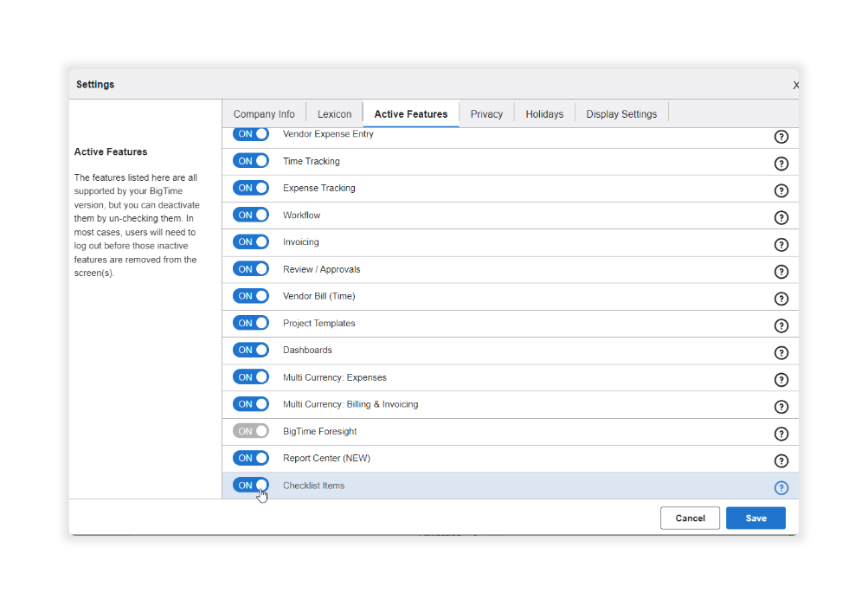Open help for Multi Currency: Expenses
This screenshot has width=868, height=605.
coord(781,379)
